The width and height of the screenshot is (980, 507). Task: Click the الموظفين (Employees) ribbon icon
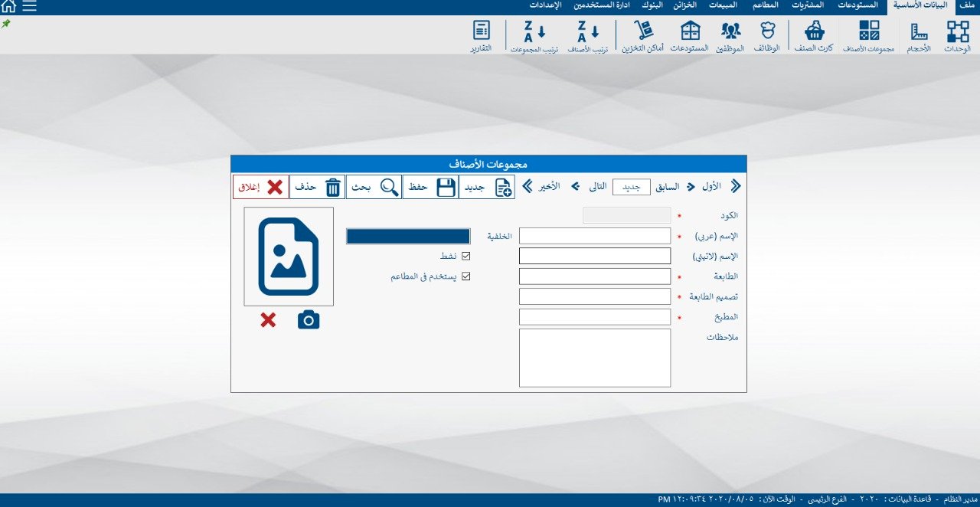pyautogui.click(x=730, y=34)
